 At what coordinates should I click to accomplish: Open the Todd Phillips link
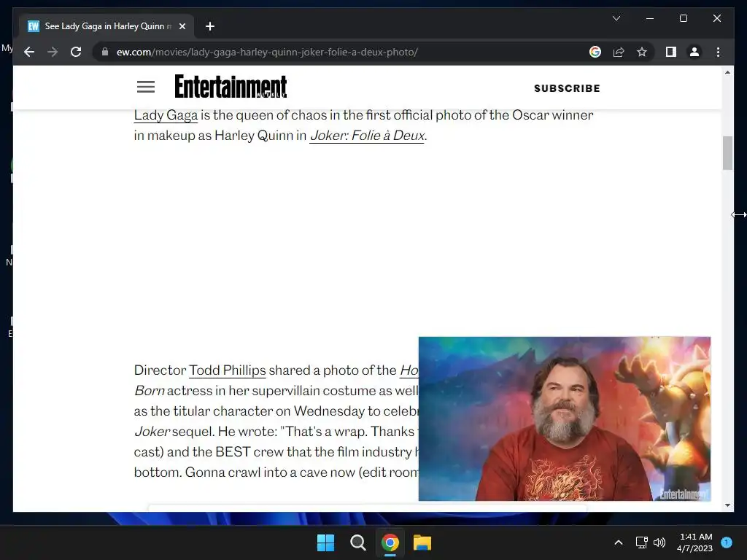(228, 370)
